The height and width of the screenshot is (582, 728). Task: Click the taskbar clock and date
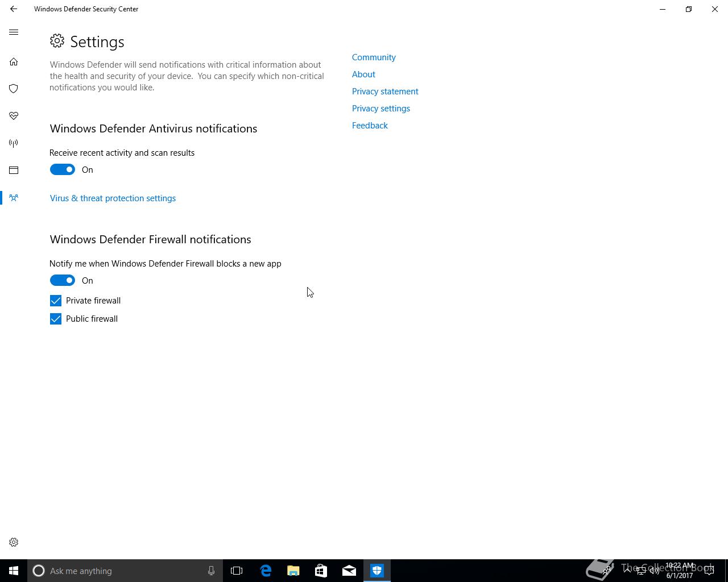pos(680,571)
